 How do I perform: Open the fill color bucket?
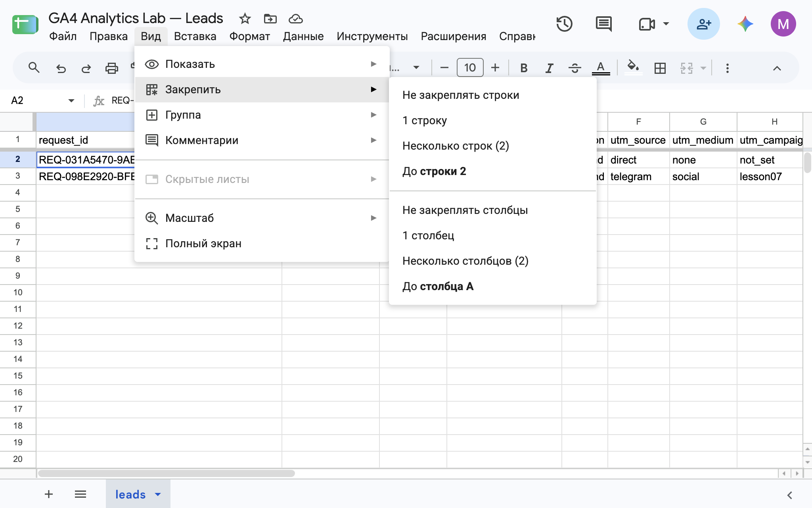(633, 67)
